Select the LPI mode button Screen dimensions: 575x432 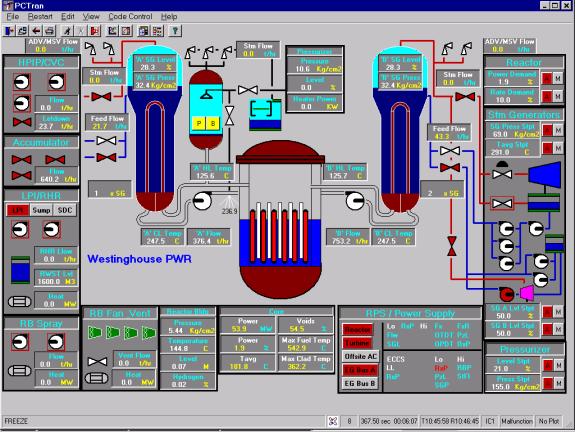pyautogui.click(x=18, y=210)
